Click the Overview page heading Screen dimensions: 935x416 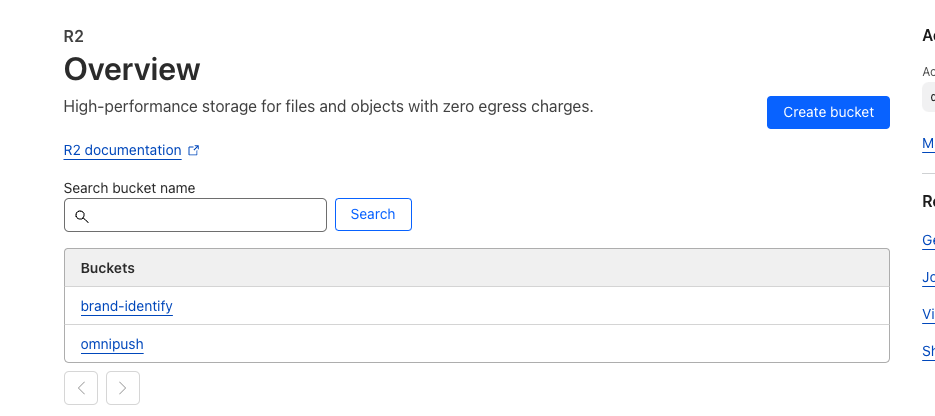[x=132, y=70]
